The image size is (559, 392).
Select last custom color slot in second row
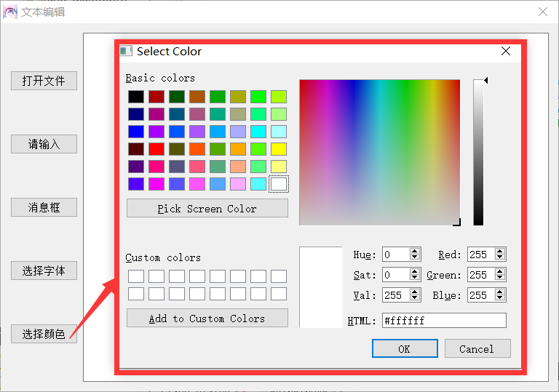(x=279, y=294)
